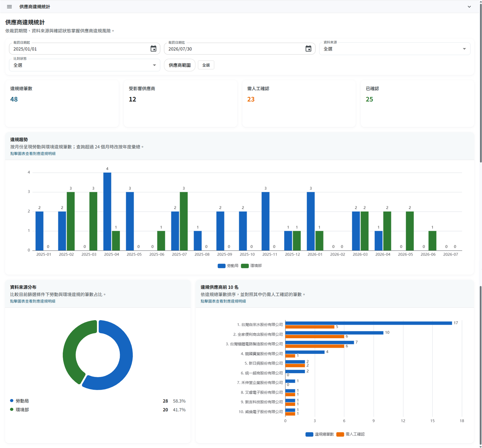Image resolution: width=482 pixels, height=448 pixels.
Task: Click the 2025-04 勞動局 bar valued 4
Action: [x=107, y=211]
